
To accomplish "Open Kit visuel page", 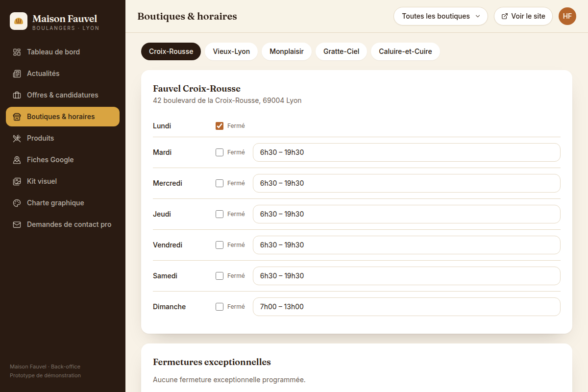I will point(63,181).
